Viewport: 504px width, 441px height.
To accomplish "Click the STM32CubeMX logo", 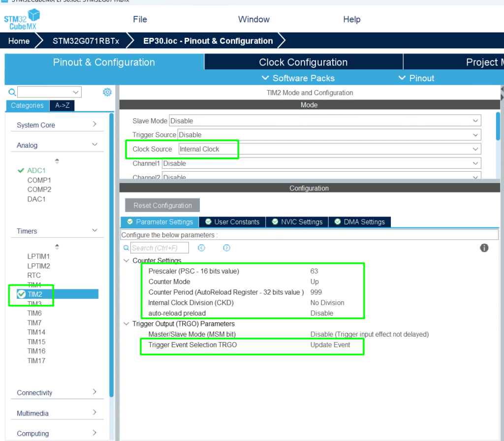I will click(22, 19).
